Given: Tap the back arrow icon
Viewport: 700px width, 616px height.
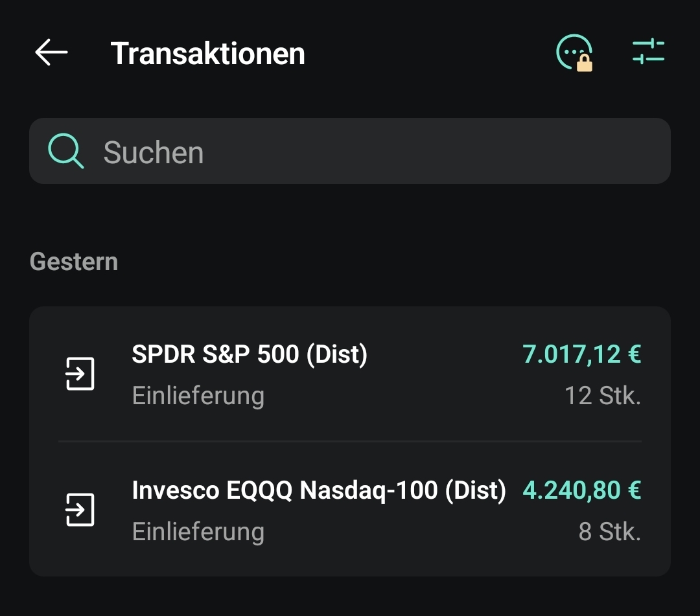Looking at the screenshot, I should [x=51, y=52].
